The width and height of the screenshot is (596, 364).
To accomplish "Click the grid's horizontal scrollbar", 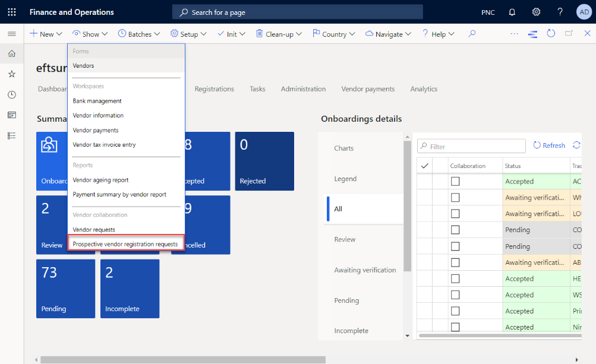I will point(500,335).
